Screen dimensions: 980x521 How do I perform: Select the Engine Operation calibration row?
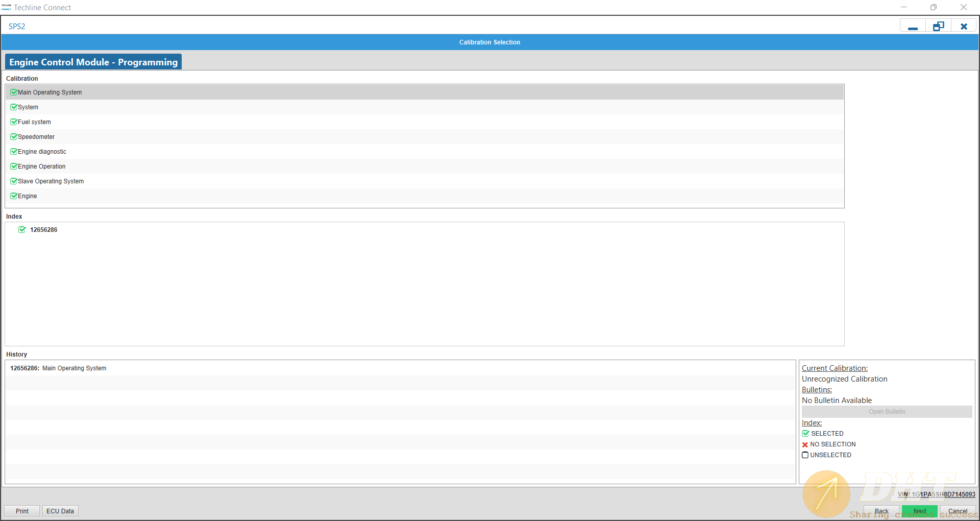click(x=42, y=167)
